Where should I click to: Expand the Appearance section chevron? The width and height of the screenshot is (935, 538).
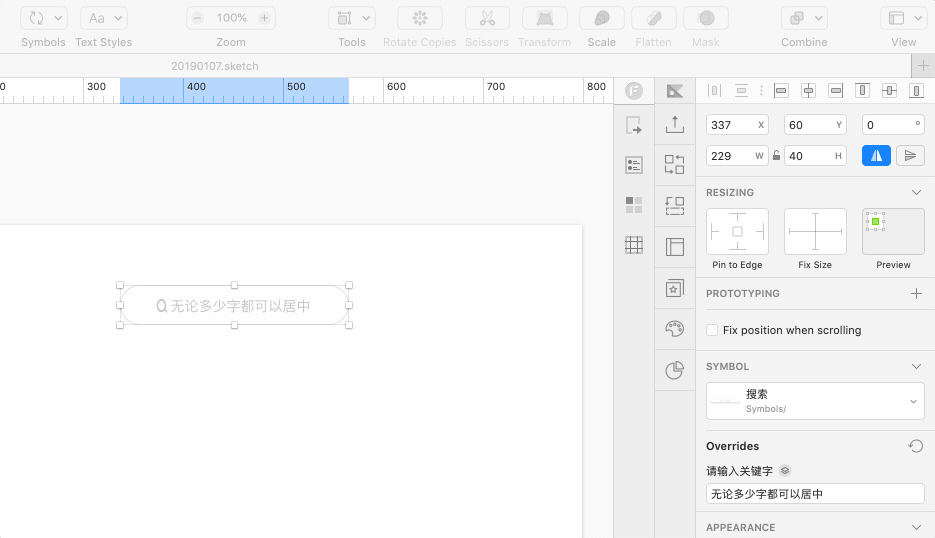(x=916, y=527)
